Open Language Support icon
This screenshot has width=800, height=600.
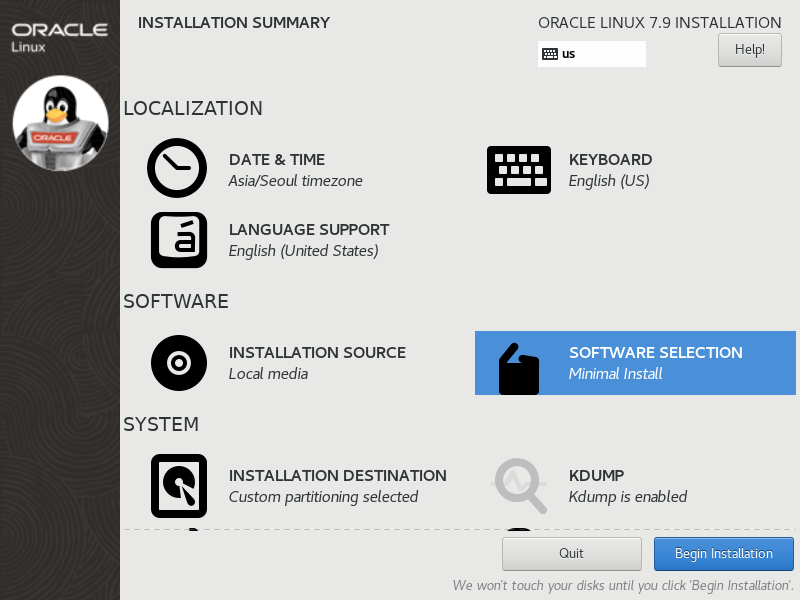(179, 240)
